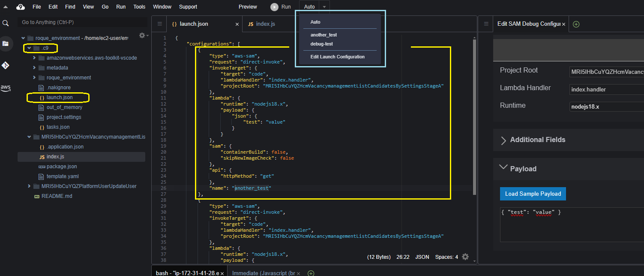The width and height of the screenshot is (644, 276).
Task: Click the payload JSON text area
Action: point(572,225)
